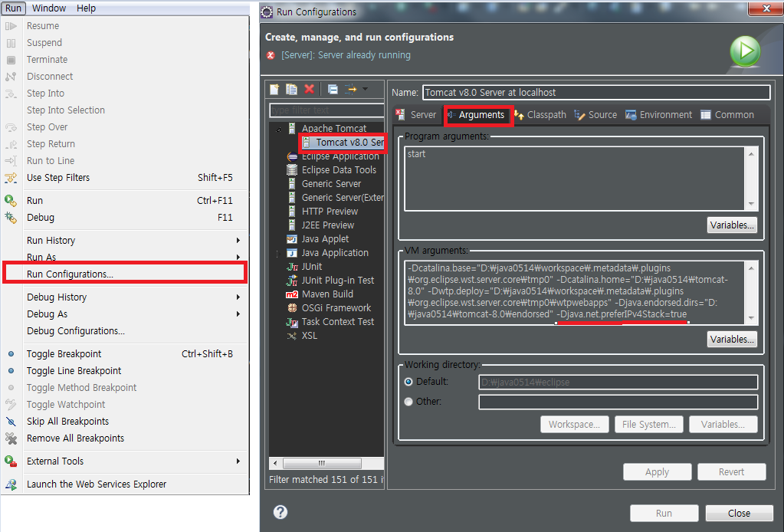This screenshot has width=784, height=532.
Task: Select Toggle Breakpoint menu entry
Action: tap(124, 354)
